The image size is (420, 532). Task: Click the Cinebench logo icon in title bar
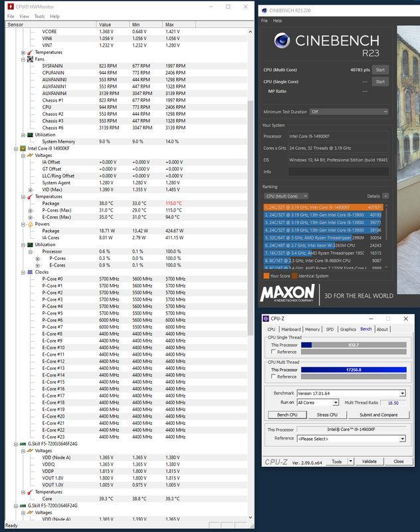coord(264,11)
